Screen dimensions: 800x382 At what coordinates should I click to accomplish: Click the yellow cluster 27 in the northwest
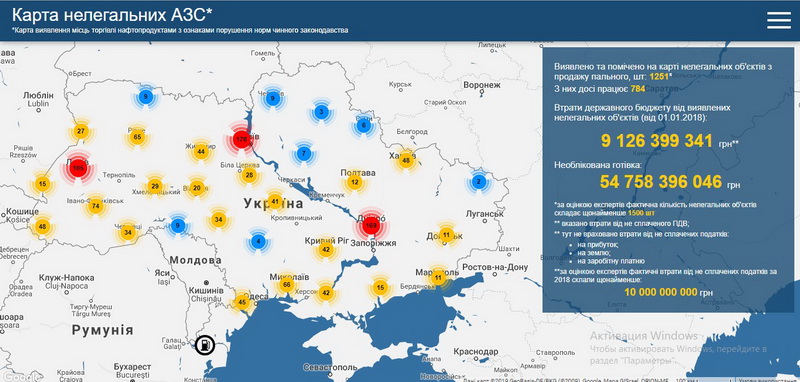(x=81, y=131)
